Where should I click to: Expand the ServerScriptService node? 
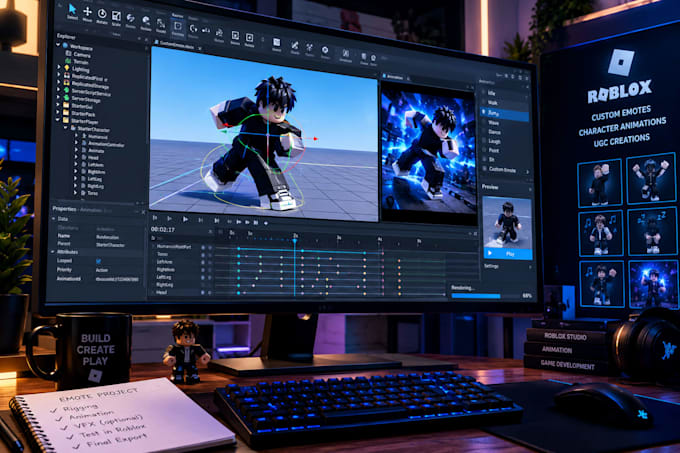59,89
